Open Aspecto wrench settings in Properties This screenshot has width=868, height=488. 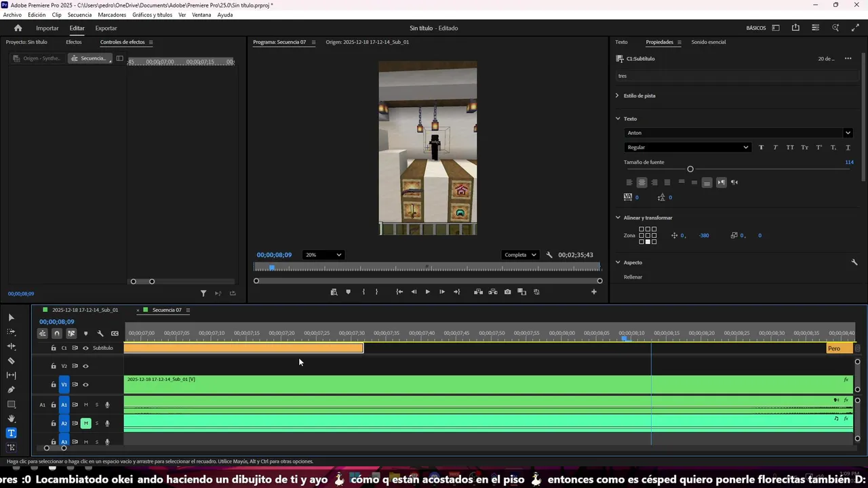click(x=854, y=262)
